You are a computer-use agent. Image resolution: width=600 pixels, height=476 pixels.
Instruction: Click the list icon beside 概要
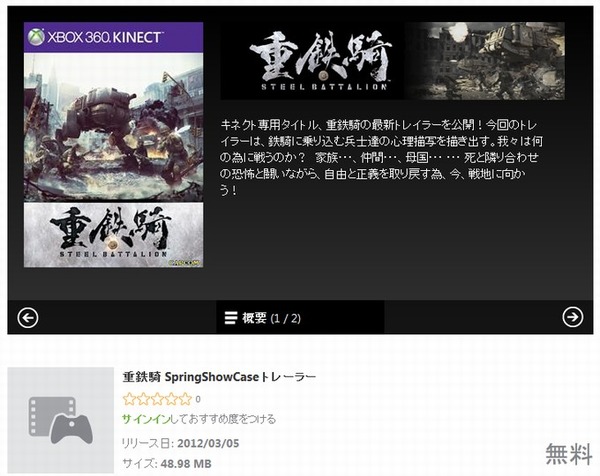(x=231, y=318)
